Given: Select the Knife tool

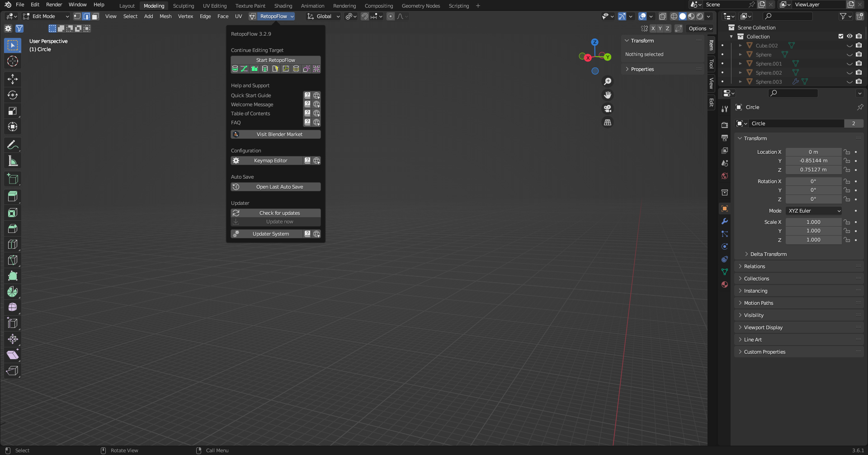Looking at the screenshot, I should tap(13, 260).
